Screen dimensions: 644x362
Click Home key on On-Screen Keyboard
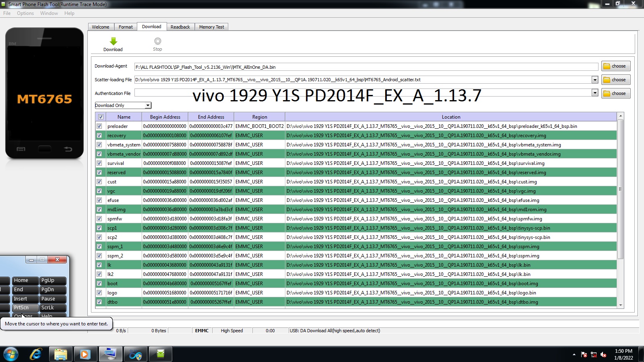25,281
